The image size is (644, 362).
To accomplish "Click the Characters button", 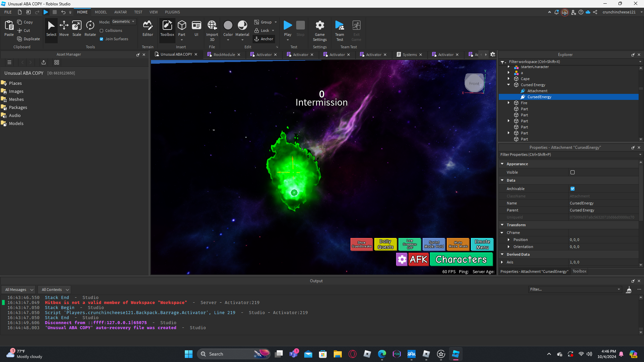I will 461,259.
